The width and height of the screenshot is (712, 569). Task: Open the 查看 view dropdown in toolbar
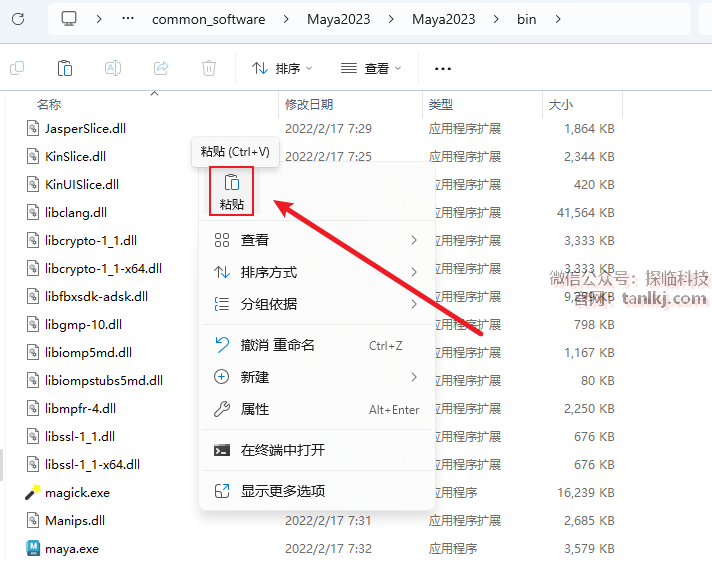coord(371,69)
